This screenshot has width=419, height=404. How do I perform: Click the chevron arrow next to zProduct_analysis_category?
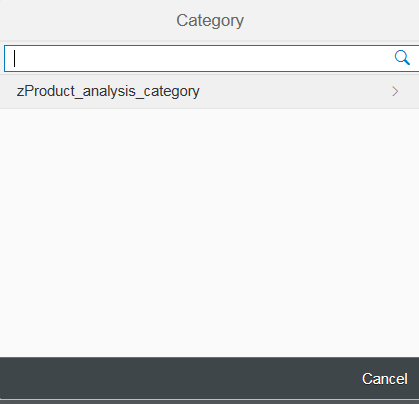click(x=395, y=91)
